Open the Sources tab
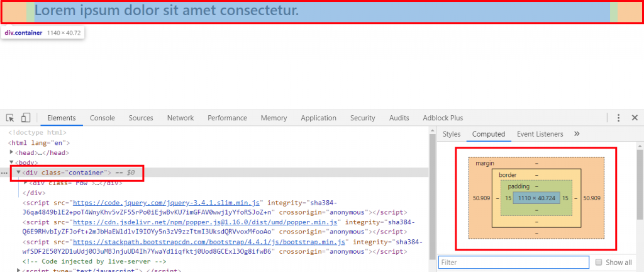644x272 pixels. 141,118
